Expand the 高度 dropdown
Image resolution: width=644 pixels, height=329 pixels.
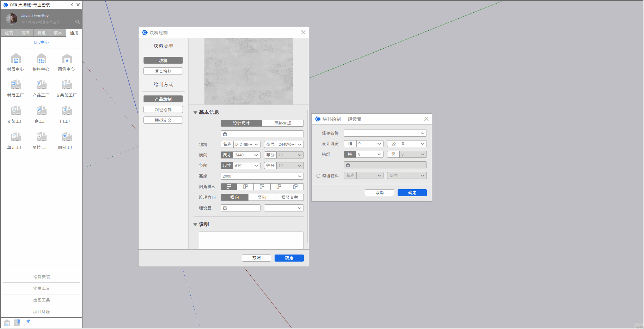click(299, 176)
